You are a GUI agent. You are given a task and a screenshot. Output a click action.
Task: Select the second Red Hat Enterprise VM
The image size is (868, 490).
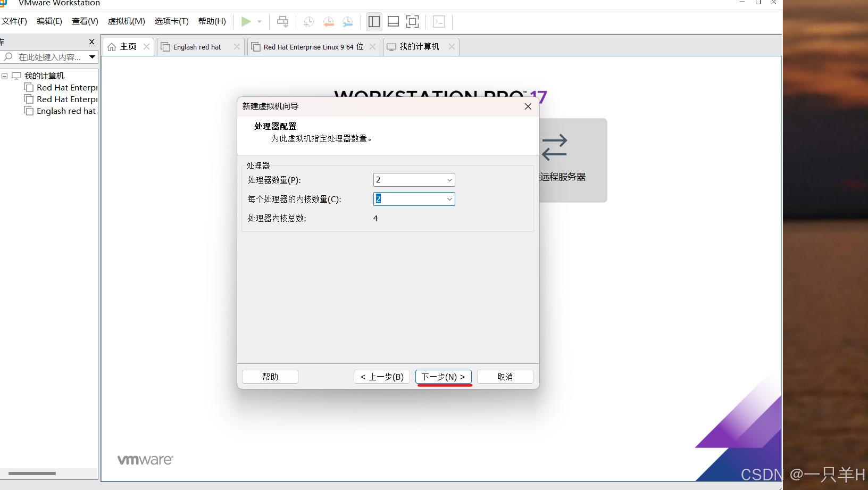[67, 99]
